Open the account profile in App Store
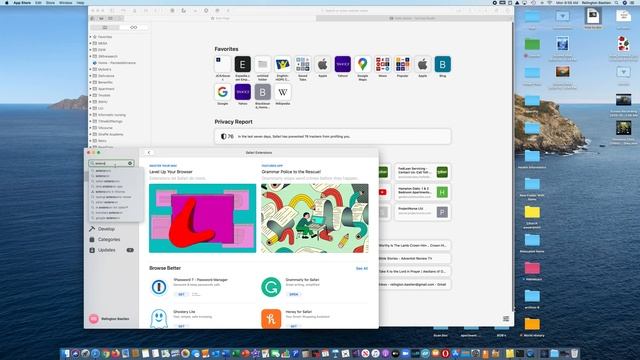 click(x=109, y=319)
